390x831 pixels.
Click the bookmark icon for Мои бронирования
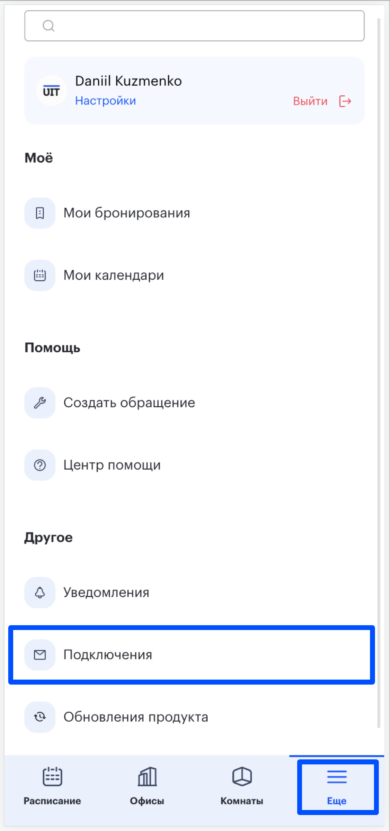coord(40,213)
